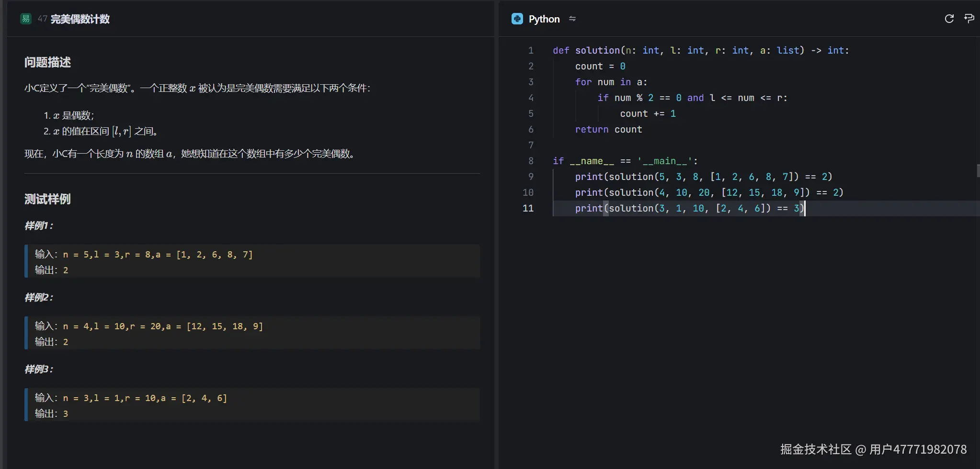The height and width of the screenshot is (469, 980).
Task: Click the 样例2 code block with [12, 15, 18, 9]
Action: coord(252,333)
